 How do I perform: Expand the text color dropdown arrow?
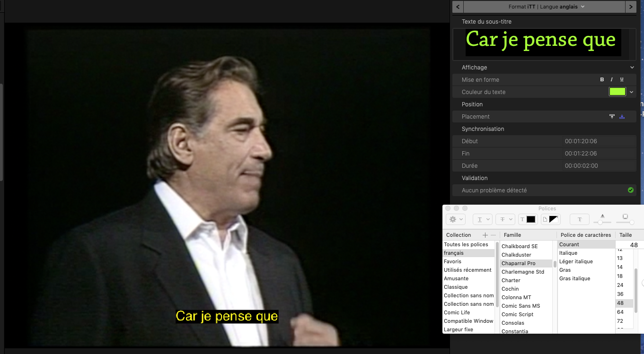[631, 92]
